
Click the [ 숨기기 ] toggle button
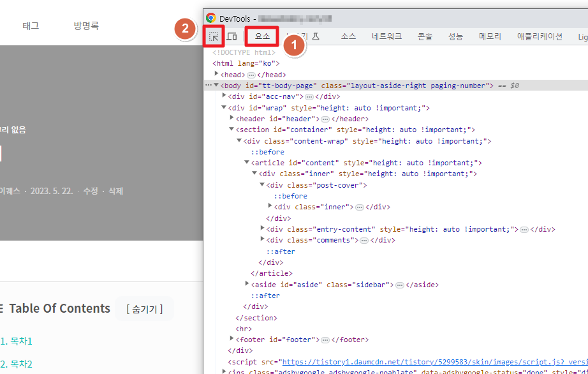point(144,309)
